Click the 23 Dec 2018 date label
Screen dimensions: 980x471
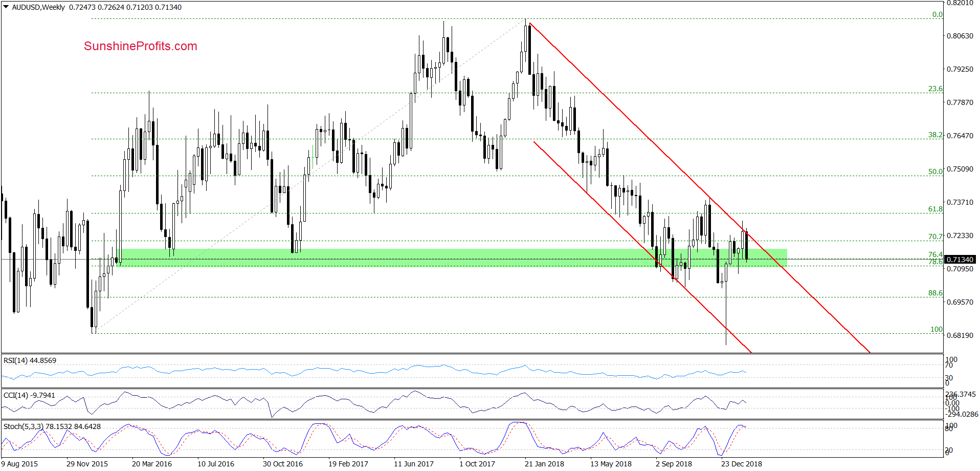[742, 464]
